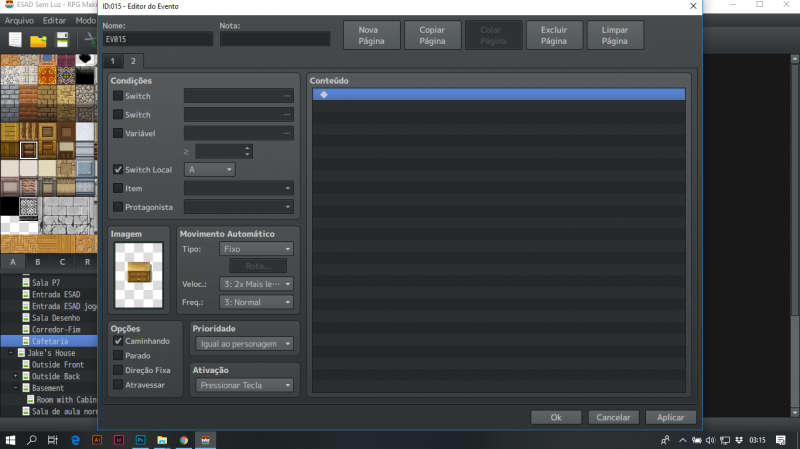Open the Editar menu

click(x=54, y=20)
